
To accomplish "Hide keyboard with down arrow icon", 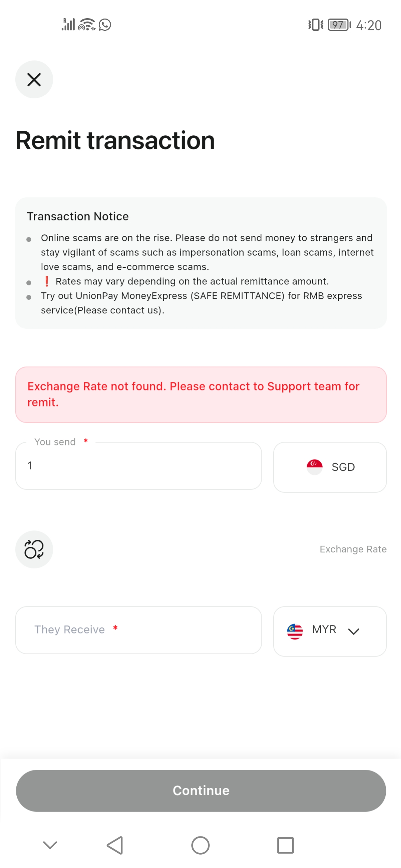I will [x=50, y=845].
